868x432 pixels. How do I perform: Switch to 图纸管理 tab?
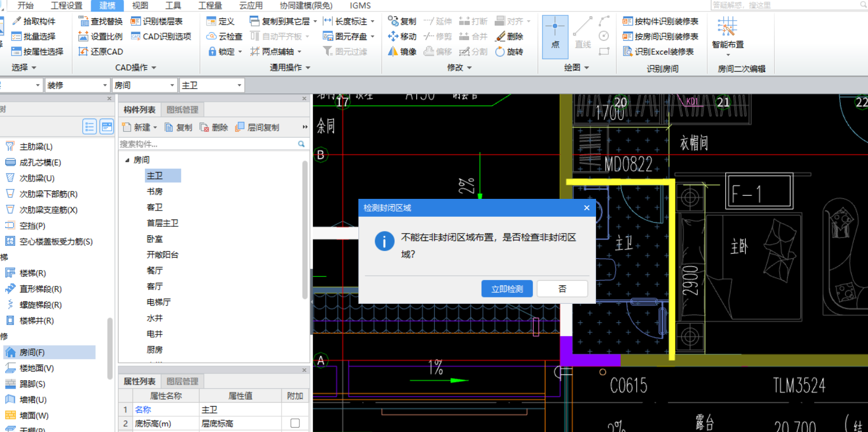(x=182, y=110)
